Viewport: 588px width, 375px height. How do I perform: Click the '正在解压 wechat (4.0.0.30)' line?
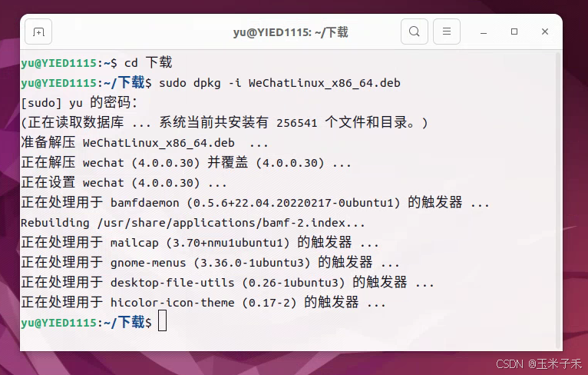tap(186, 163)
